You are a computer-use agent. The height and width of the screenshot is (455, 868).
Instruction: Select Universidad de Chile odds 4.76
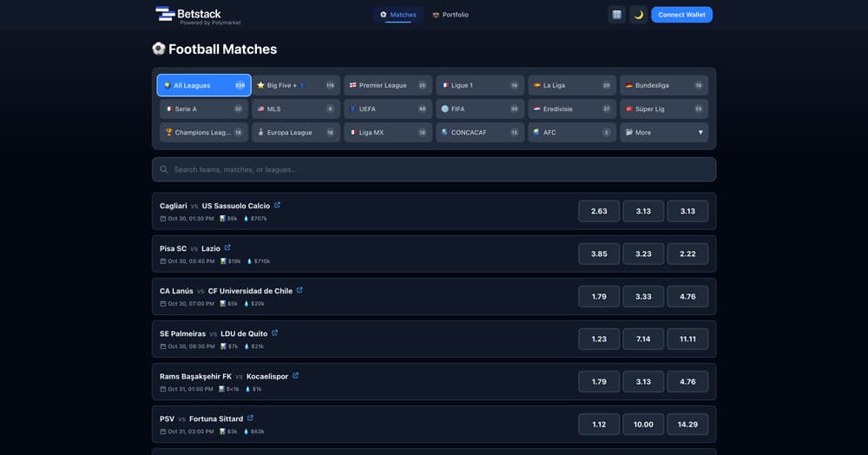click(x=687, y=296)
